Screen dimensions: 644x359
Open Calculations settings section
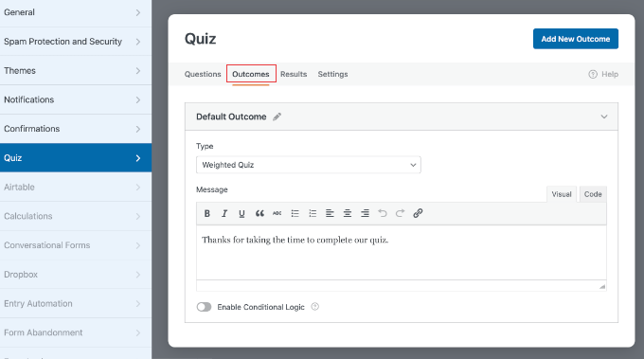(x=76, y=216)
